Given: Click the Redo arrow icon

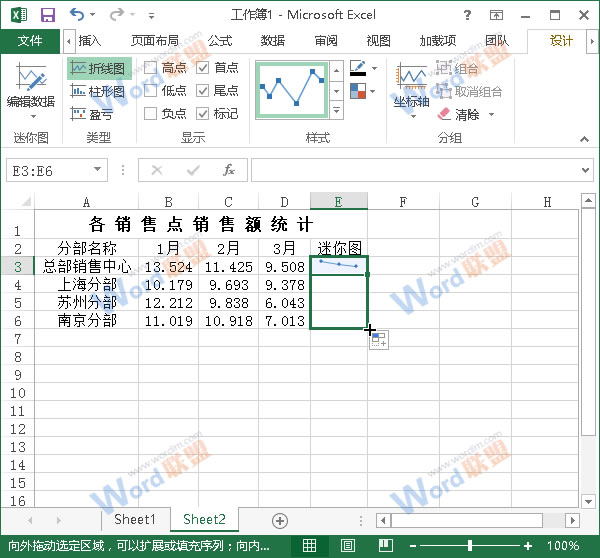Looking at the screenshot, I should click(117, 15).
